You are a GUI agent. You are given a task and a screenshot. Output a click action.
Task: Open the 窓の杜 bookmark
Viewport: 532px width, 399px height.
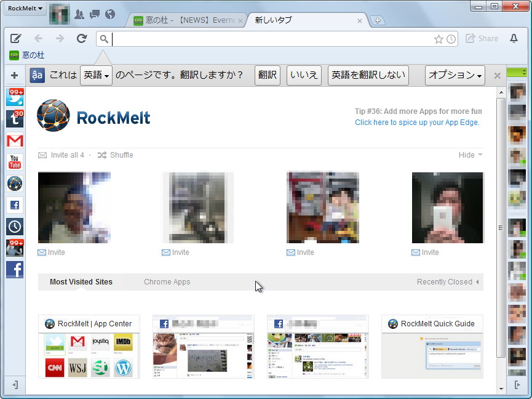27,55
